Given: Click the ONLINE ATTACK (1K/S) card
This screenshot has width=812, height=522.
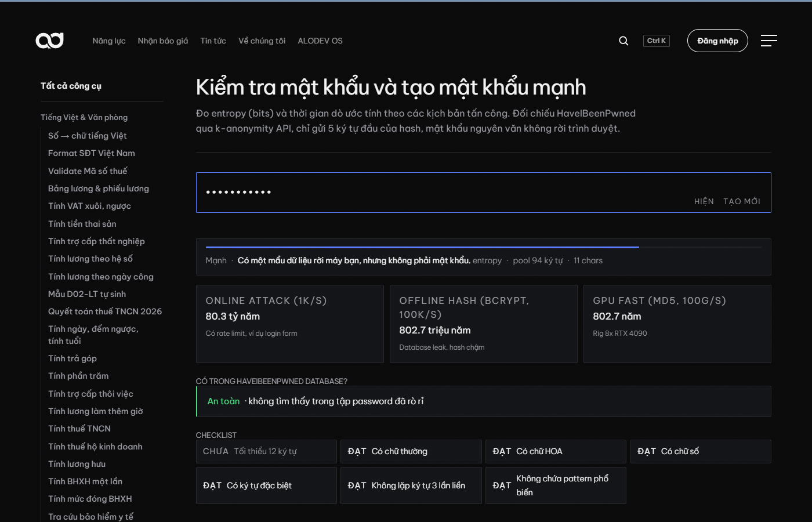Looking at the screenshot, I should (x=290, y=324).
